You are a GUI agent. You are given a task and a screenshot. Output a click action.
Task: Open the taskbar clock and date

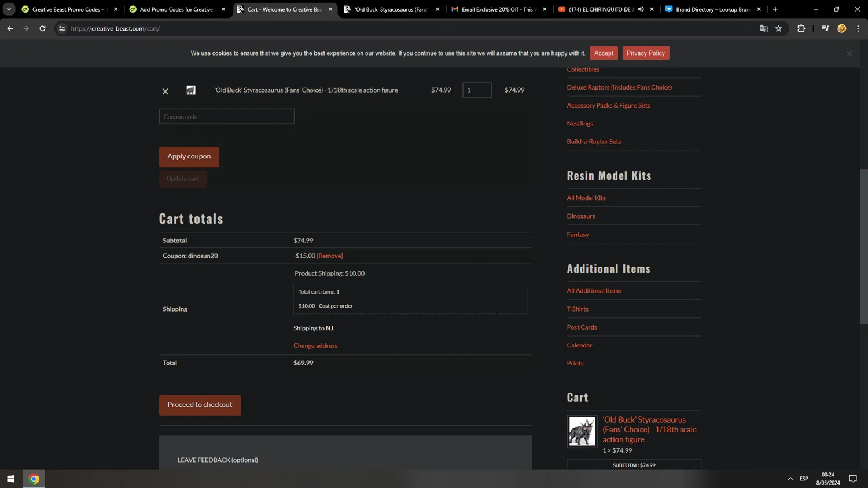point(828,479)
